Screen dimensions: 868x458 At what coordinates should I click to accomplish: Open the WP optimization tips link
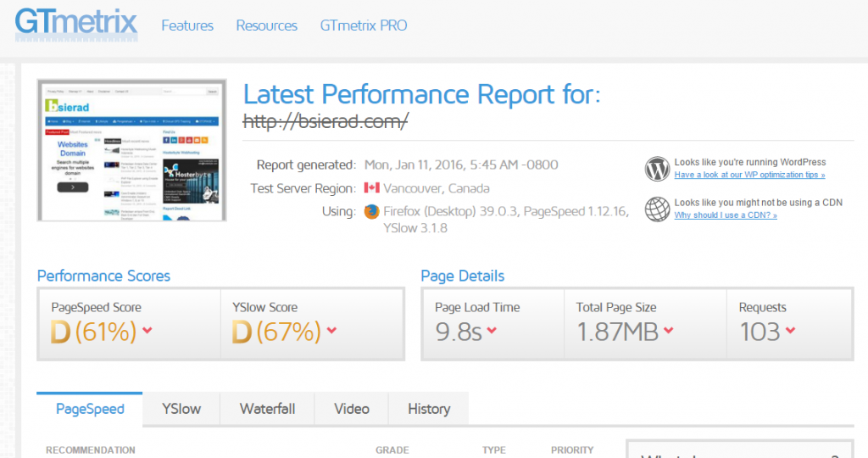749,175
